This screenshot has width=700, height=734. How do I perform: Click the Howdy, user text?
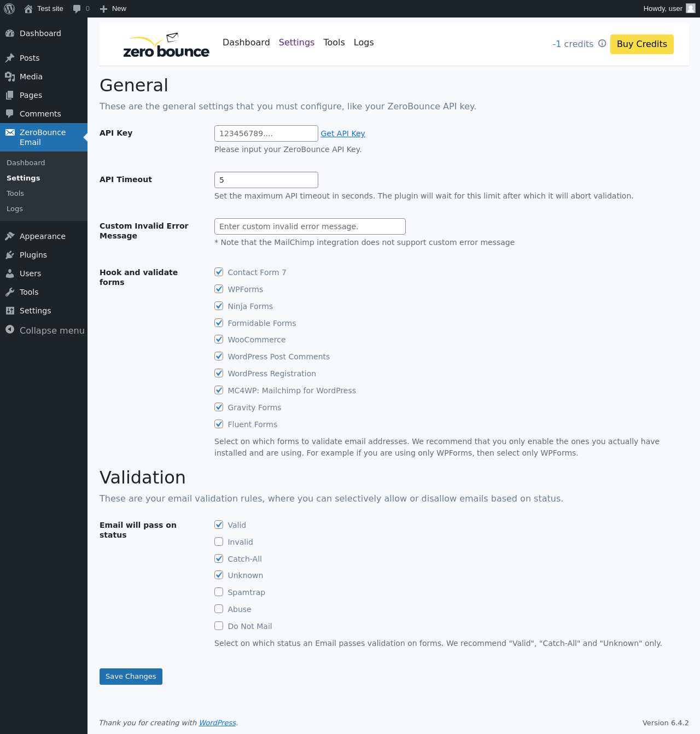[x=663, y=9]
